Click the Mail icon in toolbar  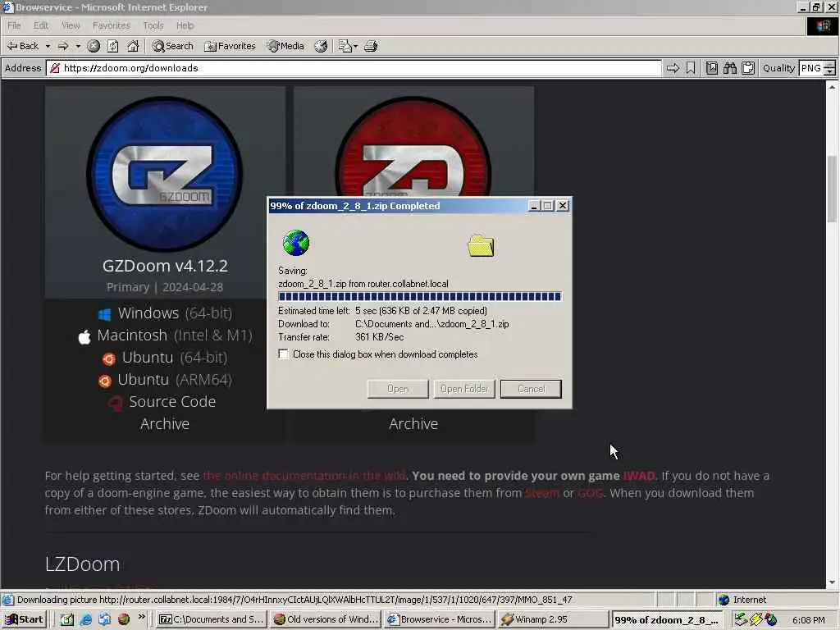point(345,46)
